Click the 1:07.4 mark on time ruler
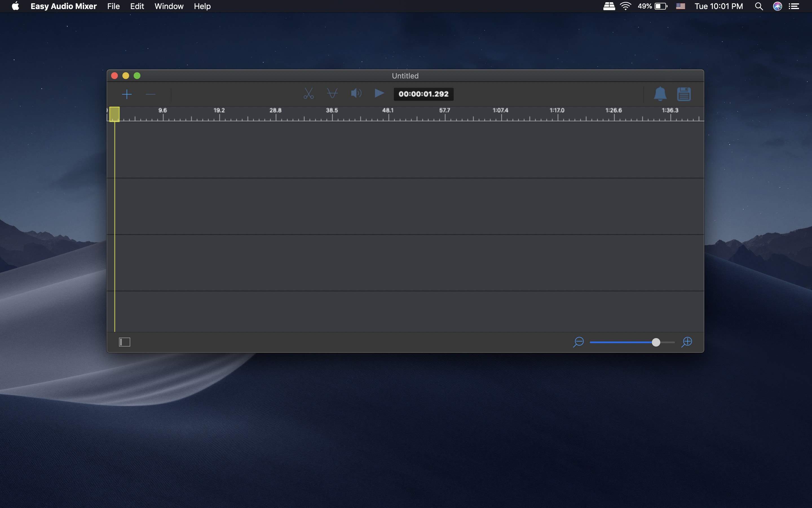 pyautogui.click(x=500, y=110)
